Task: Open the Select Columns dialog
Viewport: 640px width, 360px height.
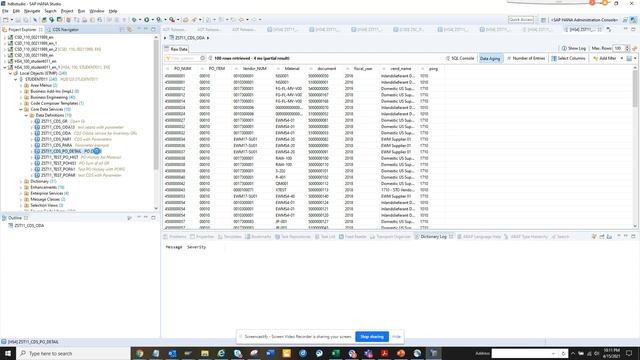Action: click(x=569, y=58)
